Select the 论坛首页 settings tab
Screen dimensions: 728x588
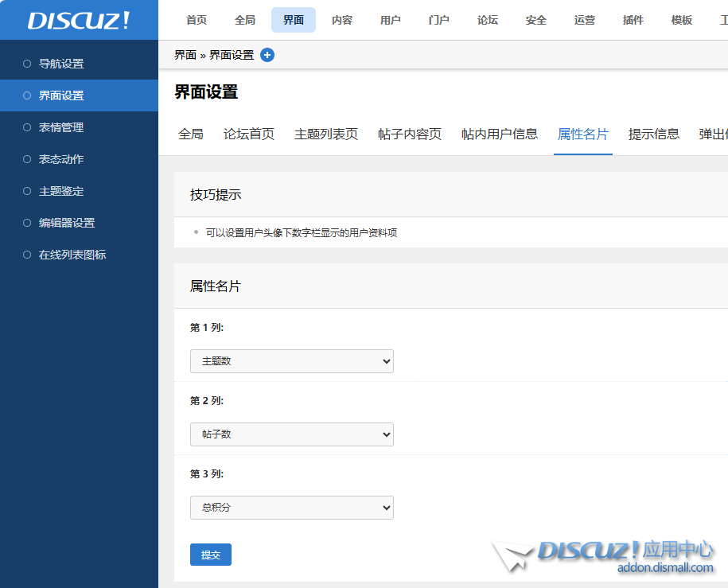point(249,134)
